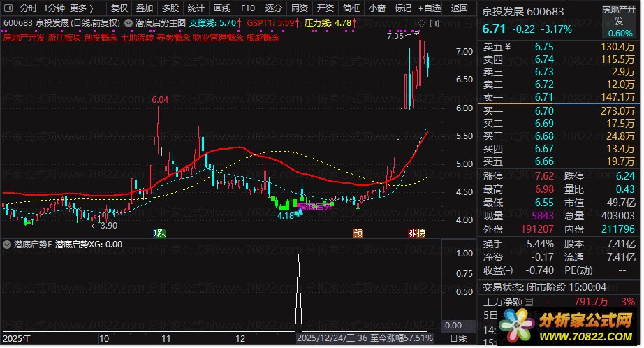Open the 多股 multi-stock view

click(170, 8)
